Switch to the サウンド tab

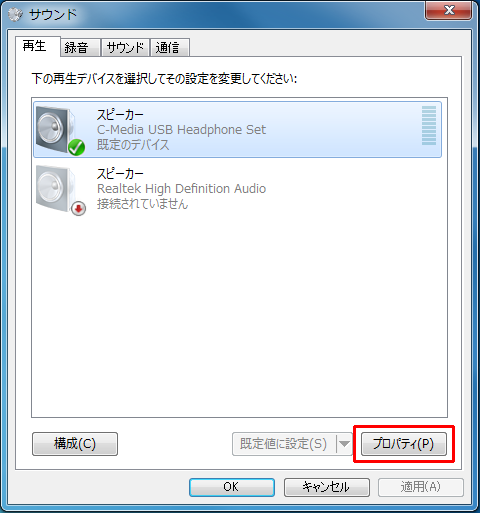(x=125, y=48)
